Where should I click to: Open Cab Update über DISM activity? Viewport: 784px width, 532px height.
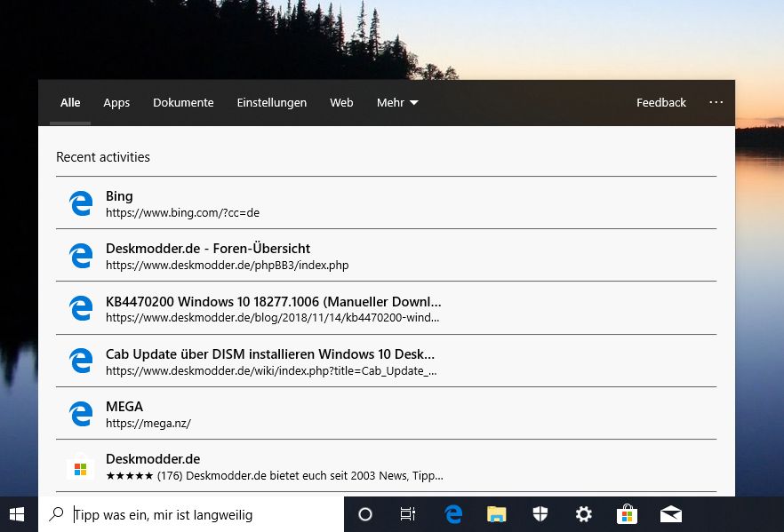pos(386,361)
